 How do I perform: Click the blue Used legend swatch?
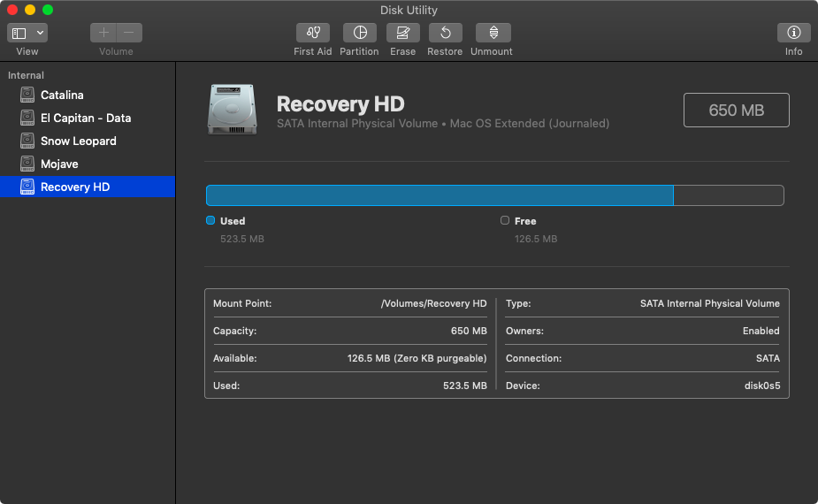(x=210, y=220)
